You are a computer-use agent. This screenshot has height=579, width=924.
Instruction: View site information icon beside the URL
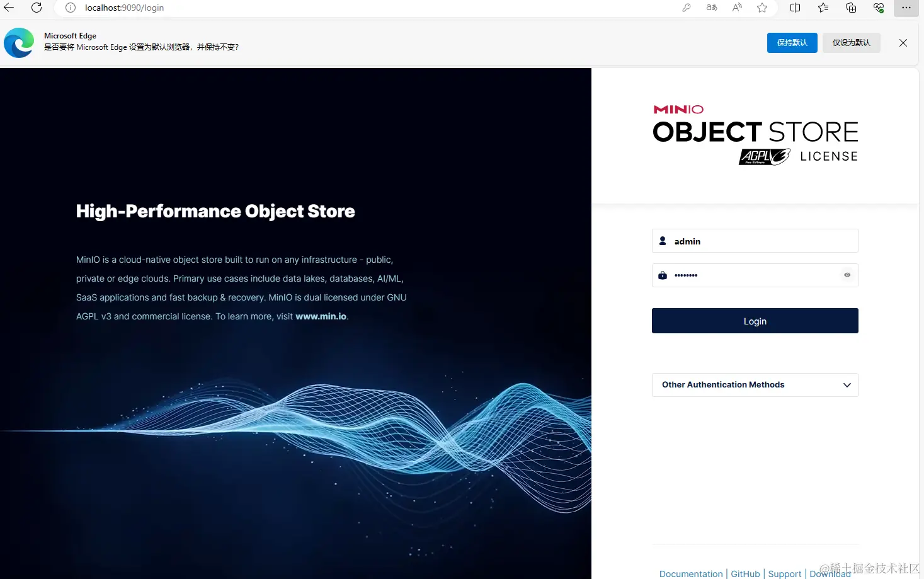(71, 8)
